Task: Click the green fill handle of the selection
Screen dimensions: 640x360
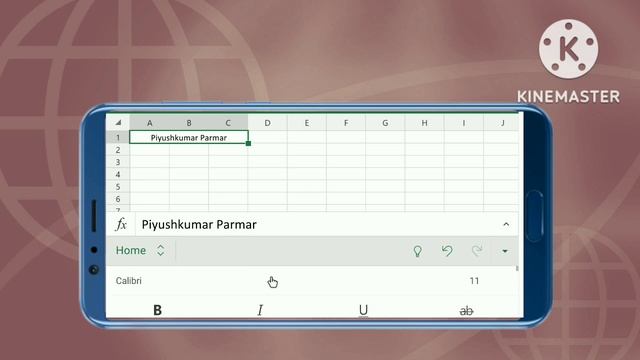Action: coord(248,143)
